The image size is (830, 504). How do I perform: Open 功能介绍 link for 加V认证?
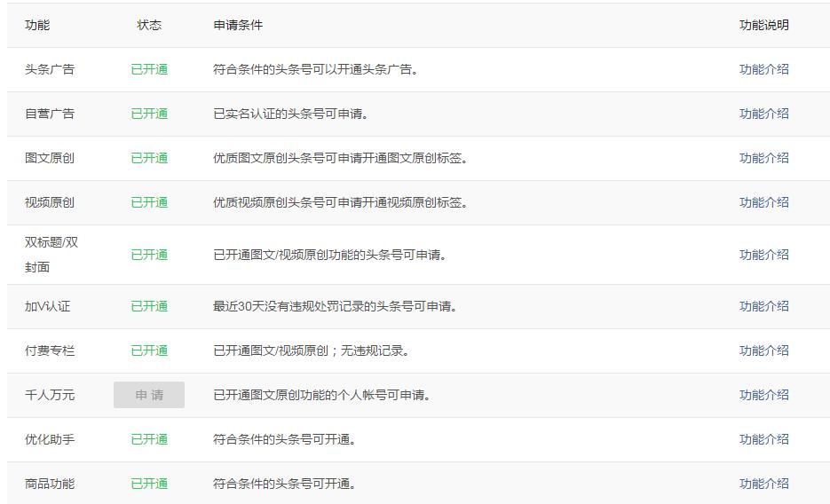pos(763,306)
